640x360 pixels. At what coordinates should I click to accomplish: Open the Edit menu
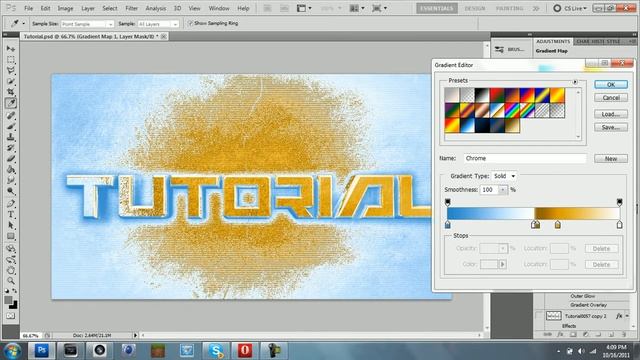coord(45,8)
